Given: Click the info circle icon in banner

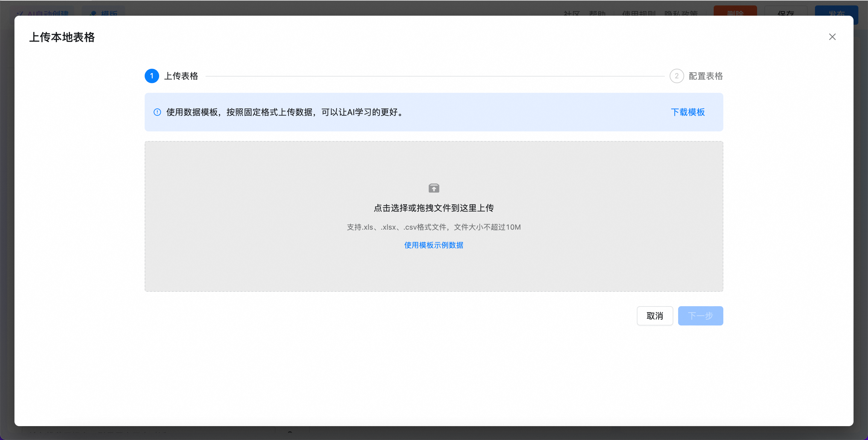Looking at the screenshot, I should pyautogui.click(x=157, y=112).
